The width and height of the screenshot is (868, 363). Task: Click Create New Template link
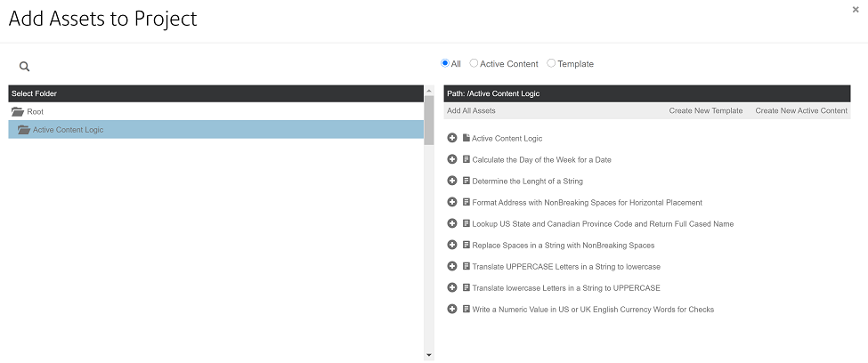coord(706,110)
